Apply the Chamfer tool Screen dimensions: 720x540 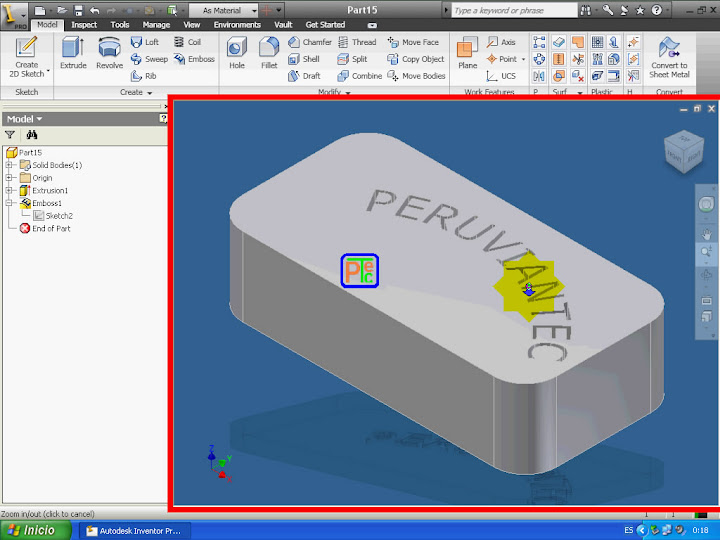coord(309,42)
